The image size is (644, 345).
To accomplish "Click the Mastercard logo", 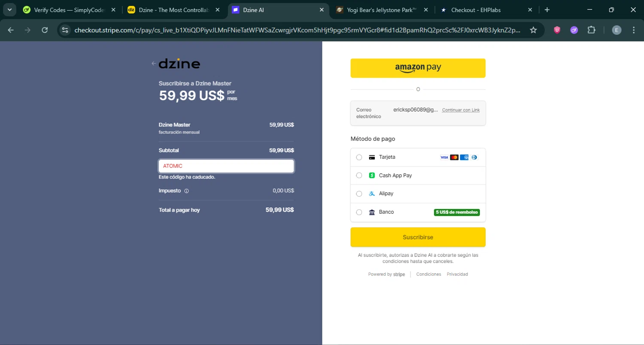I will [454, 157].
